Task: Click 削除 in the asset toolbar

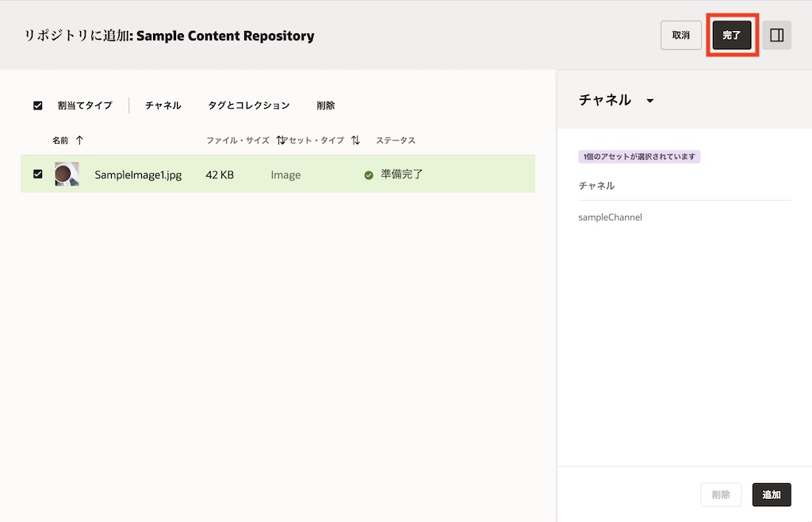Action: tap(326, 106)
